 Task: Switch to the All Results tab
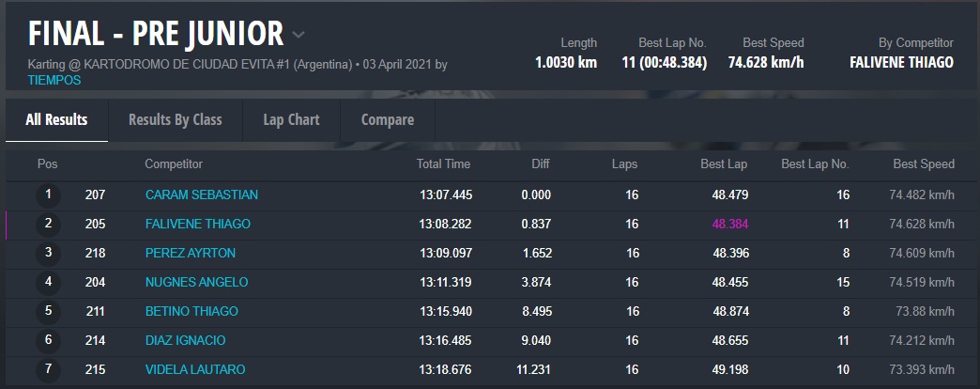click(56, 119)
